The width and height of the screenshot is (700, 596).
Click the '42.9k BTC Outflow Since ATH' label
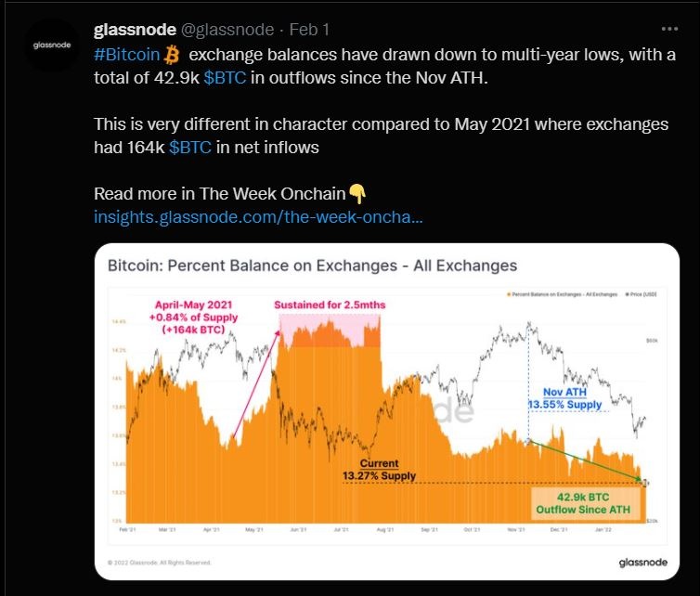coord(582,502)
